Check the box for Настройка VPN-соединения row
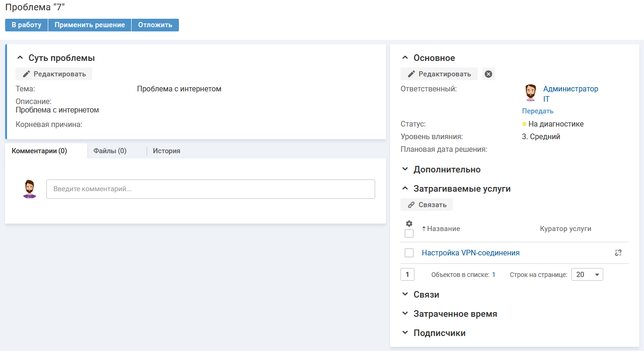Image resolution: width=644 pixels, height=351 pixels. tap(409, 253)
